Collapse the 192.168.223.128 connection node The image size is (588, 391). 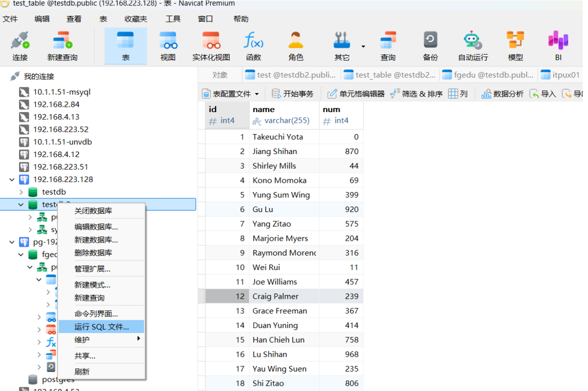12,179
